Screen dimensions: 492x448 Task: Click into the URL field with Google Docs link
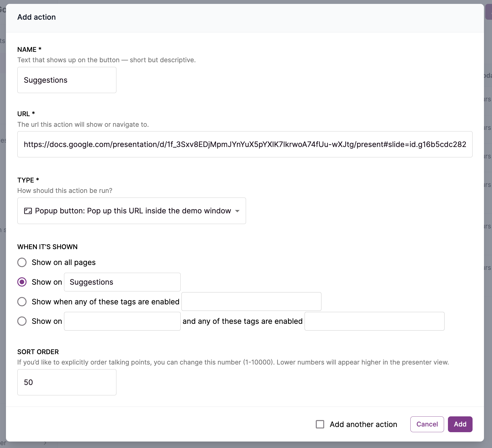245,144
